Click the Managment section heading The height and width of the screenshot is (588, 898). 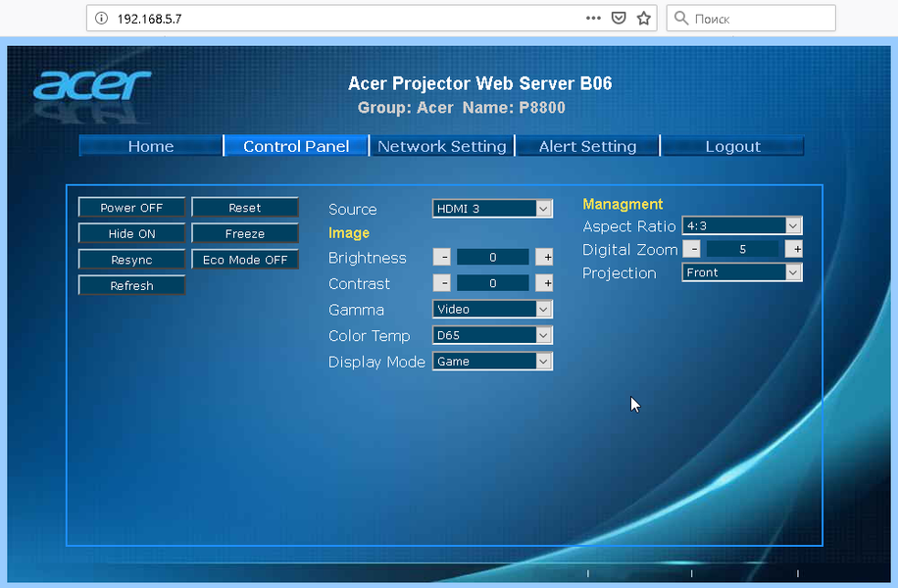tap(623, 204)
